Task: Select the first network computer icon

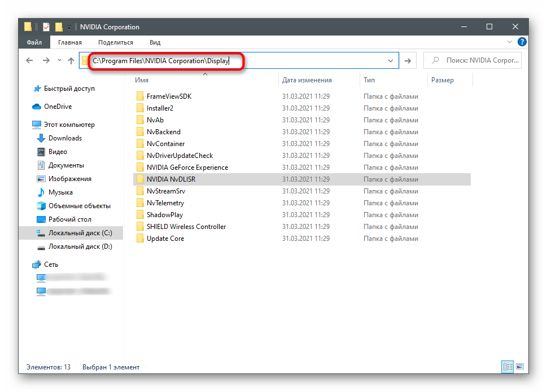Action: (41, 278)
